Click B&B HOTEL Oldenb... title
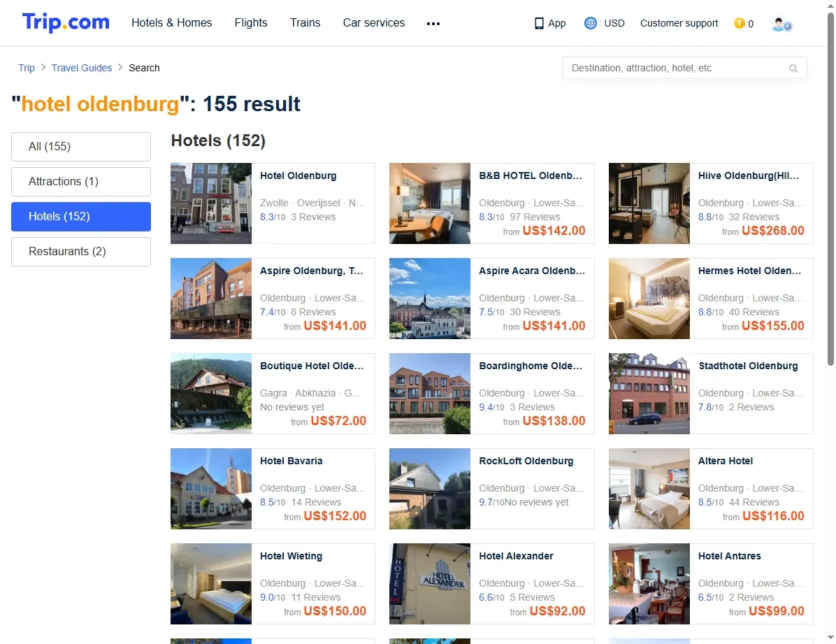836x644 pixels. (x=531, y=176)
